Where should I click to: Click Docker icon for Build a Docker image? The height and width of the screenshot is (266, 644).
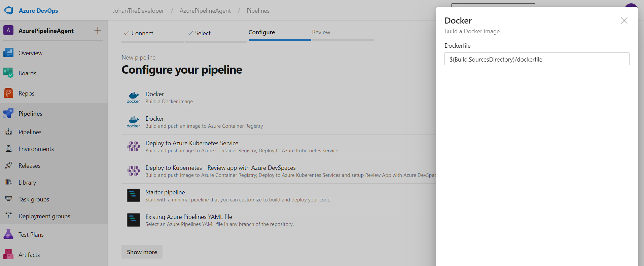[134, 98]
